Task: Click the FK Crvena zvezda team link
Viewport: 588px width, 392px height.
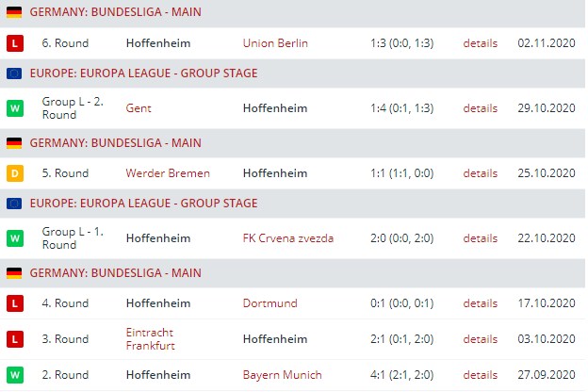Action: coord(287,238)
